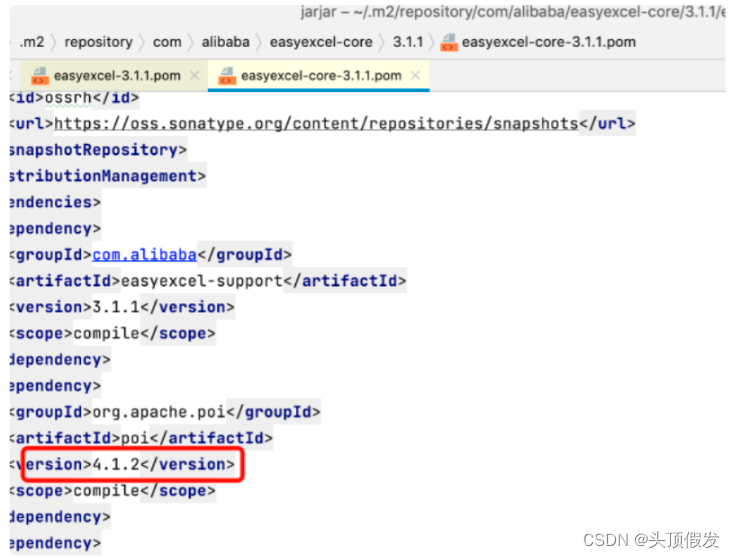Select the easyexcel-core-3.1.1.pom tab
Viewport: 735px width, 558px height.
point(321,75)
